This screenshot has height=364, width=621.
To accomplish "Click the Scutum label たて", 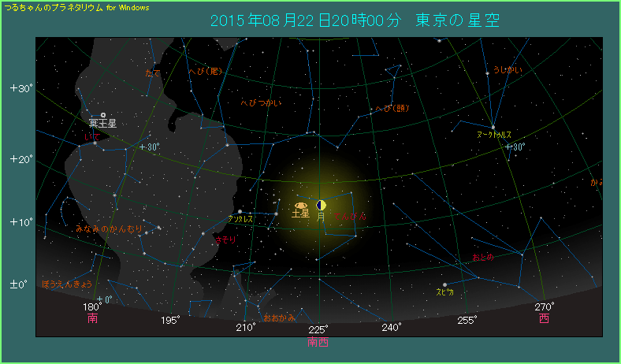I will [152, 72].
